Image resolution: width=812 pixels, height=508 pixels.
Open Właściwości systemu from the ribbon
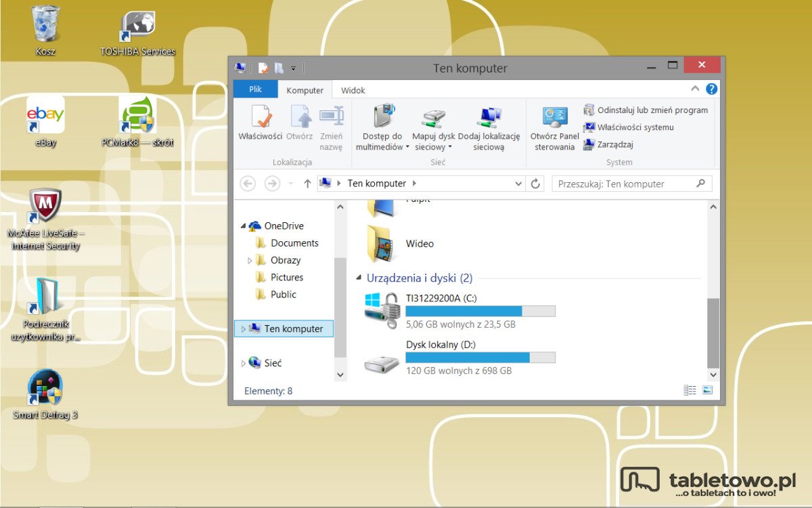[629, 127]
